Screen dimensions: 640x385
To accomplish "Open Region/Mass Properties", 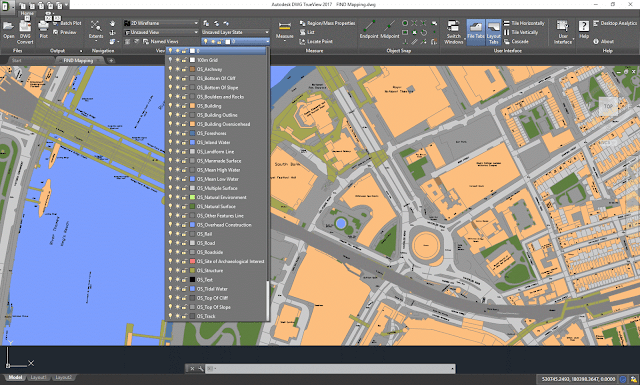I will pos(327,23).
